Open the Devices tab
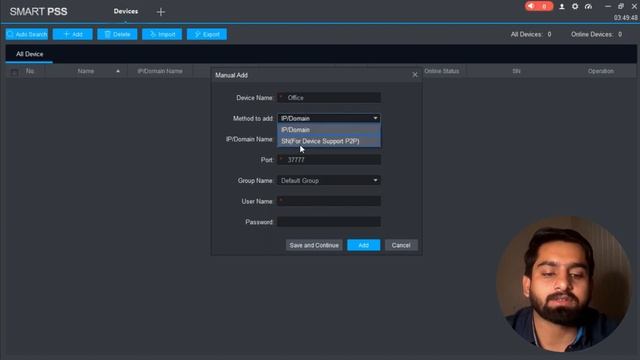 pos(126,11)
